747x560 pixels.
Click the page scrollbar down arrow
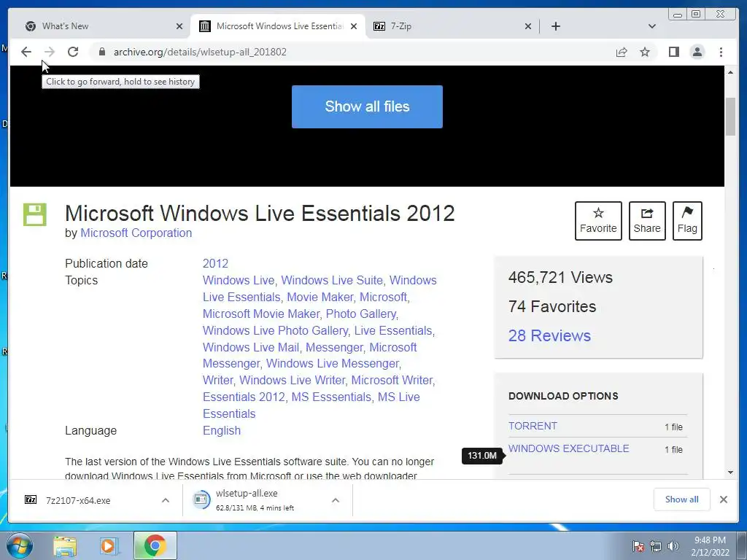tap(730, 472)
